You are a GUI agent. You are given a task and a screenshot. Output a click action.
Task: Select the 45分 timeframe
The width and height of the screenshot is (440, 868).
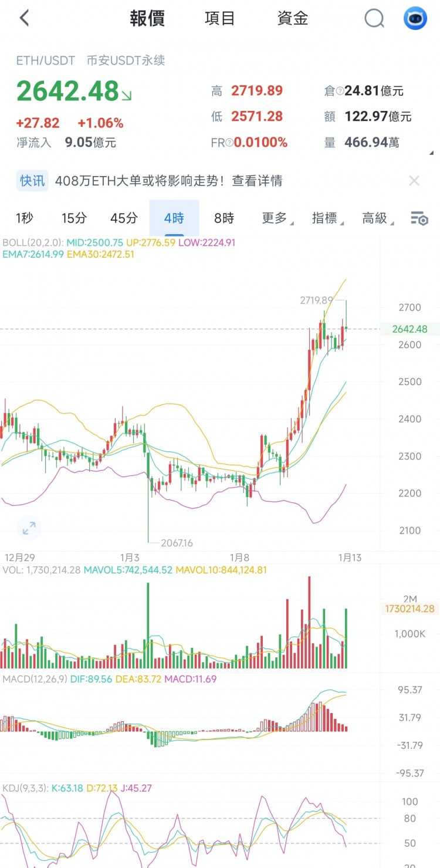(124, 218)
